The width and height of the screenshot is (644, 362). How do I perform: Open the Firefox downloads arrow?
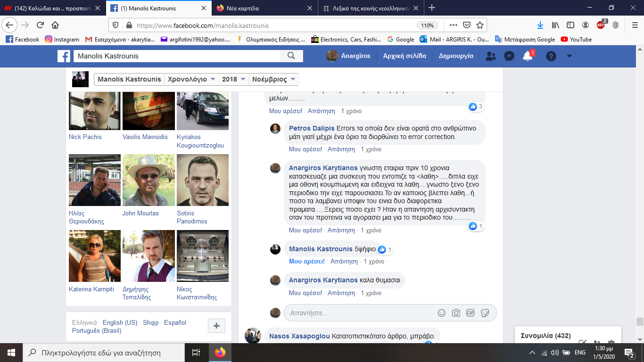point(540,25)
